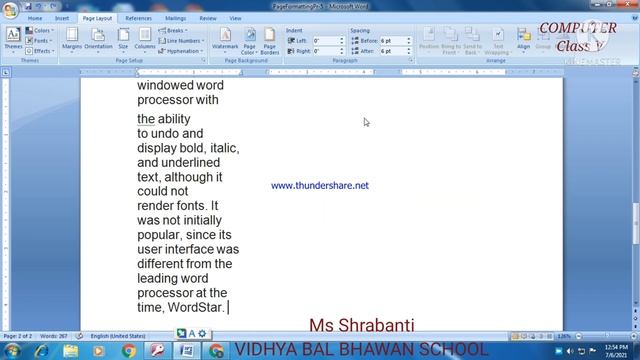The image size is (640, 360).
Task: Click the Words count in status bar
Action: (x=53, y=336)
